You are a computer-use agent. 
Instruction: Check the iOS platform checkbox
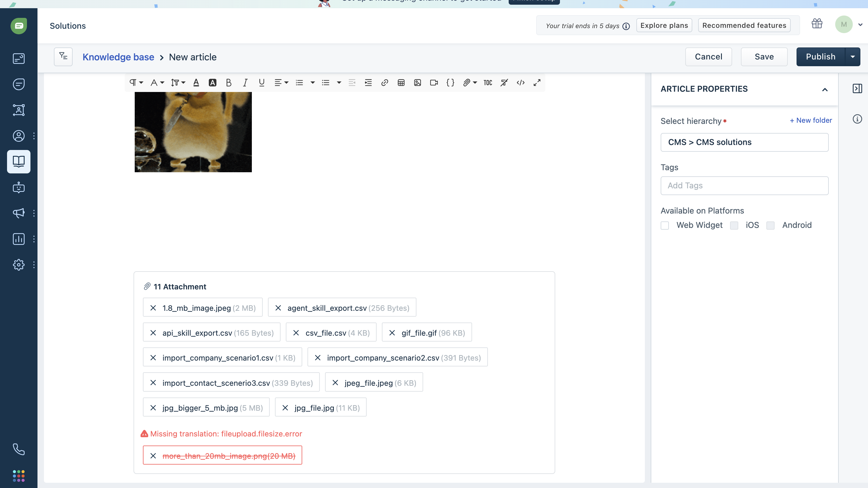click(x=734, y=226)
